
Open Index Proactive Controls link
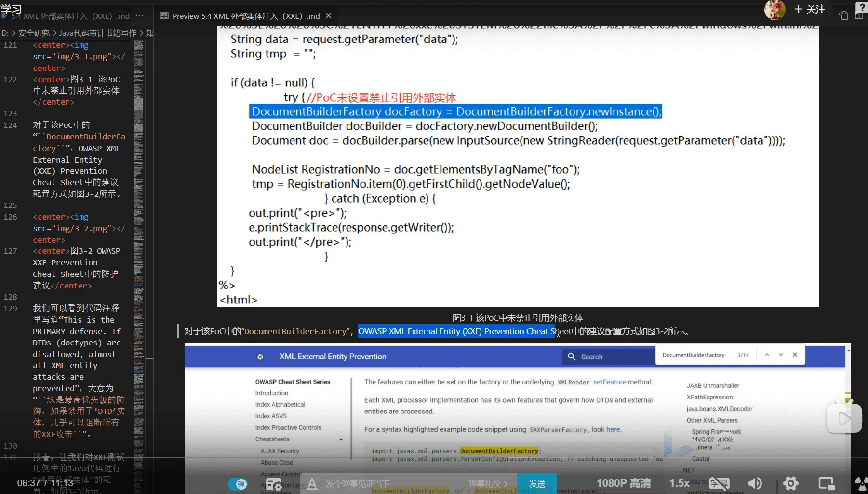(288, 428)
